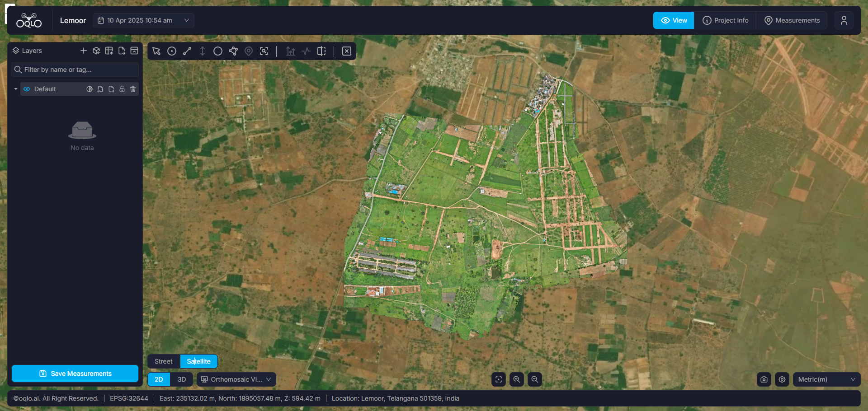This screenshot has height=411, width=868.
Task: Open the user account menu
Action: click(x=844, y=20)
